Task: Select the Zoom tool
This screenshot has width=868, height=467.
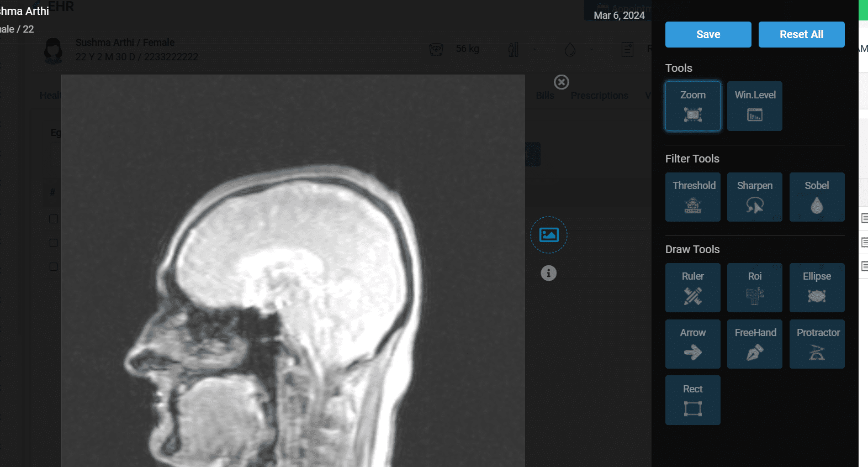Action: pyautogui.click(x=692, y=106)
